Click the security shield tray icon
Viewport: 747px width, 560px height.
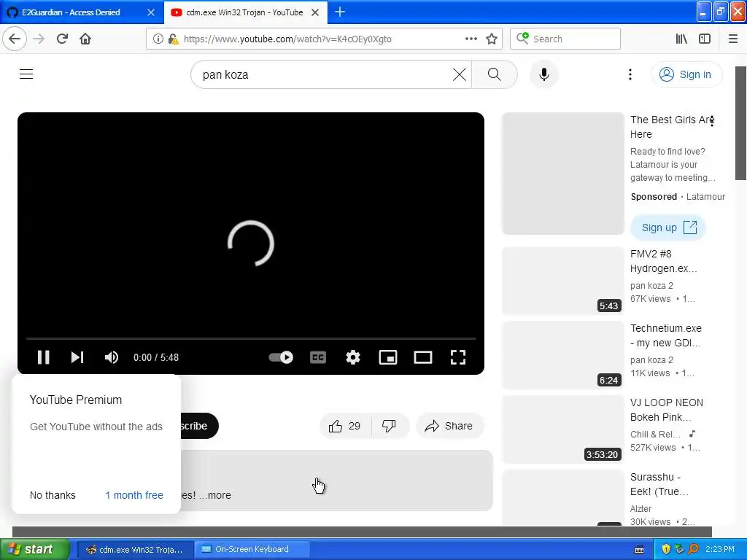tap(666, 550)
